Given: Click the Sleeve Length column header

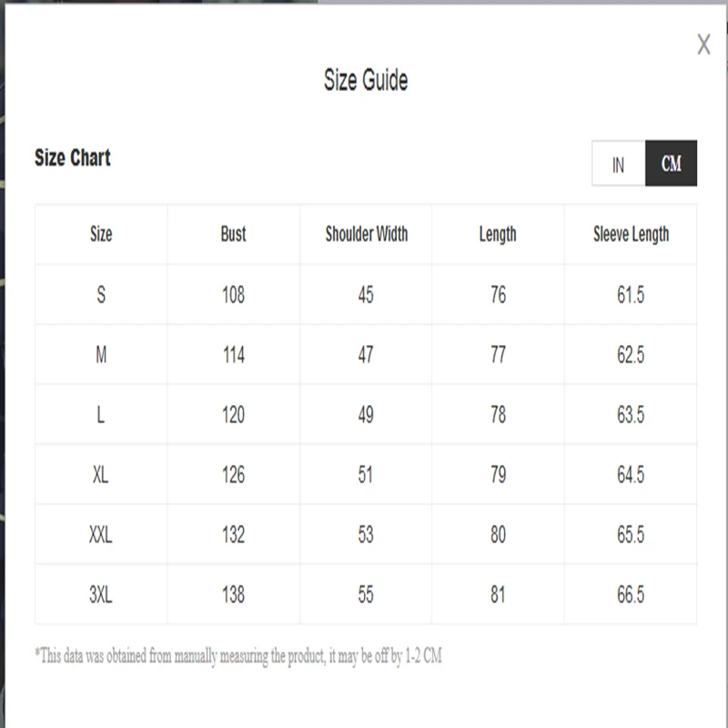Looking at the screenshot, I should pos(631,235).
